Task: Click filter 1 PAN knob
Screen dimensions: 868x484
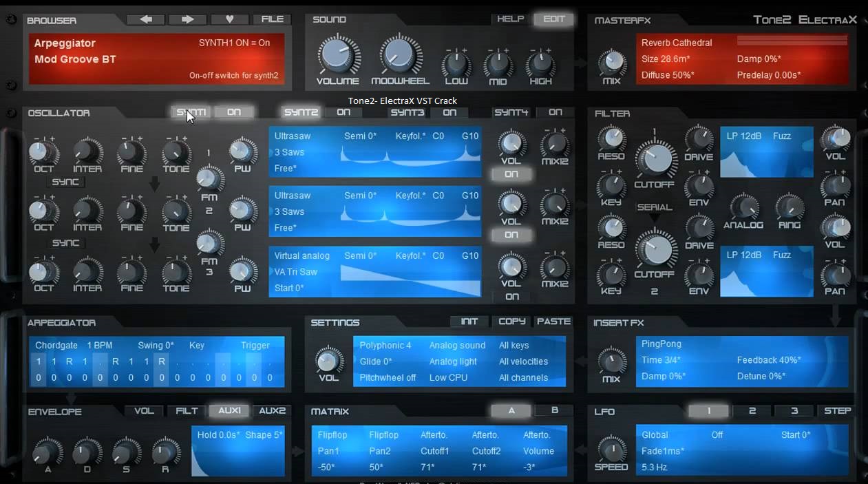Action: pyautogui.click(x=834, y=185)
